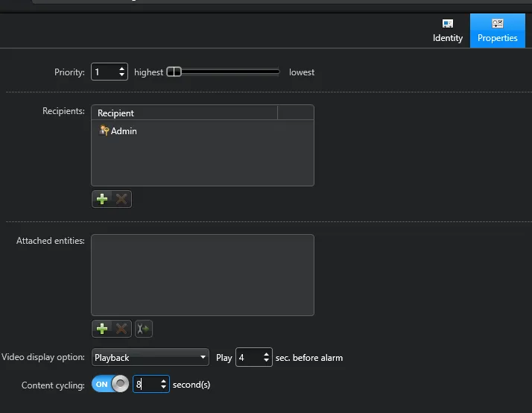Decrease Play seconds before alarm
The image size is (532, 413).
[x=266, y=360]
